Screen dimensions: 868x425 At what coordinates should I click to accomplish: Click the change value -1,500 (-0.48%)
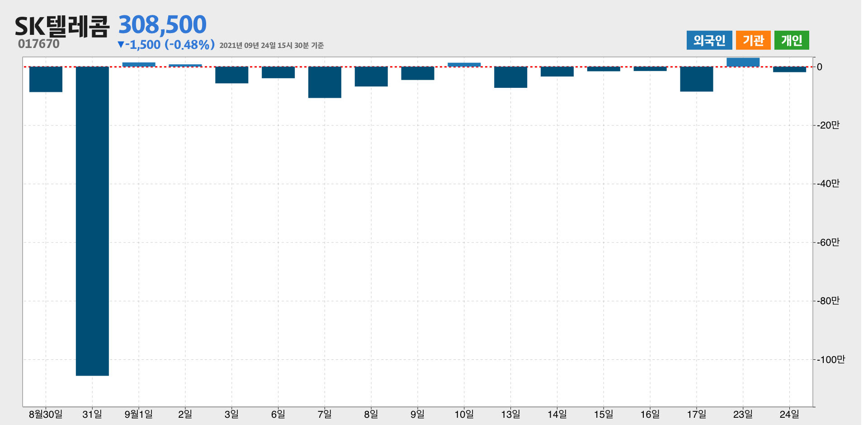166,45
